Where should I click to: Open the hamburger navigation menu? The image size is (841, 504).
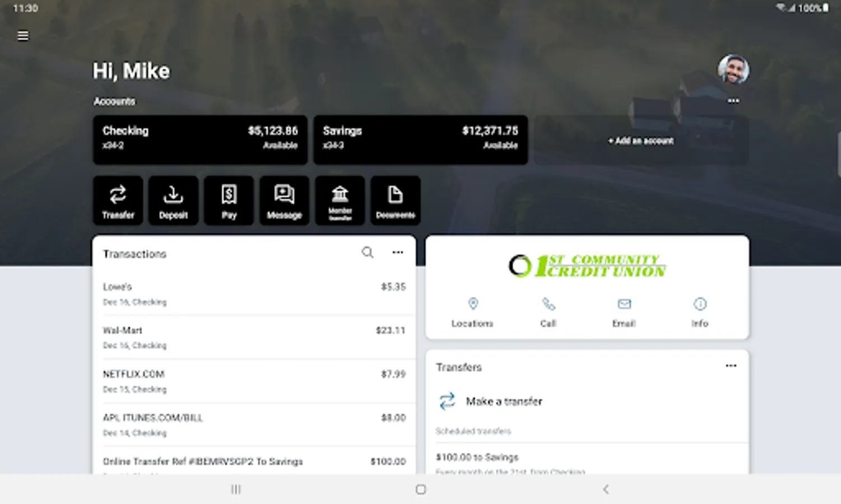pos(23,36)
